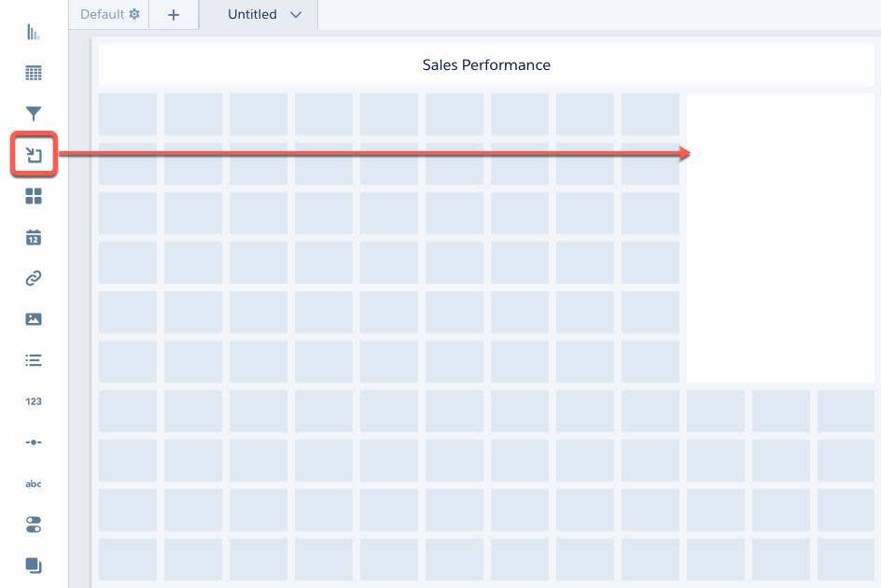This screenshot has width=881, height=588.
Task: Click the Link widget icon
Action: pos(34,278)
